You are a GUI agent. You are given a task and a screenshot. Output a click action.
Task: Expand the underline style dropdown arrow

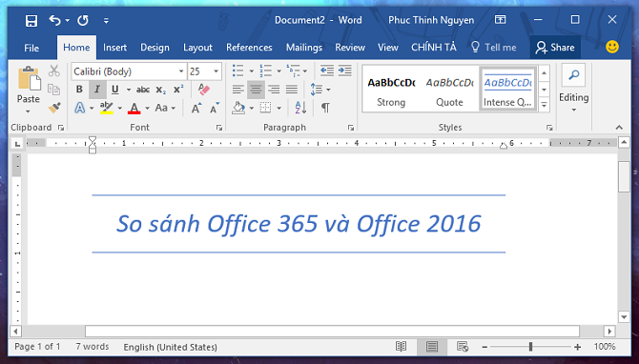(x=129, y=90)
